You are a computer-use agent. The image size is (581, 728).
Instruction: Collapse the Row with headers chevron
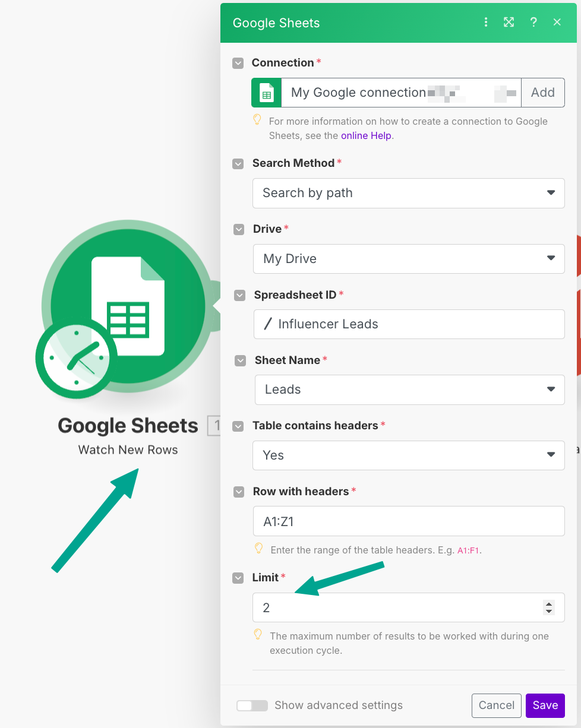tap(239, 492)
